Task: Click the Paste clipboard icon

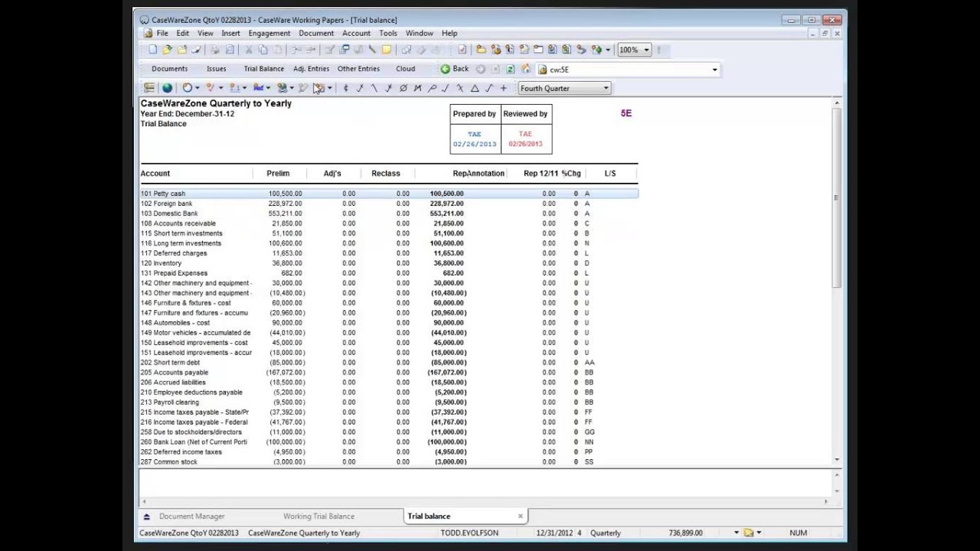Action: tap(279, 50)
